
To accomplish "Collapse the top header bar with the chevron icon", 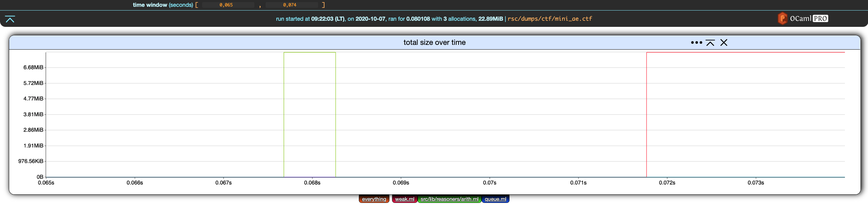I will coord(10,19).
